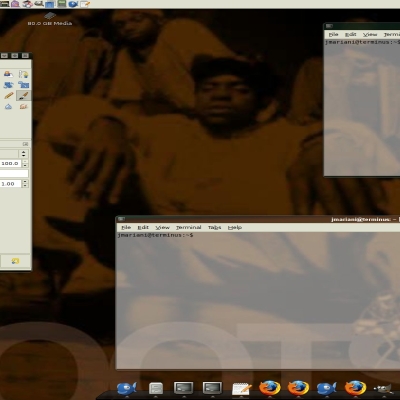Screen dimensions: 400x400
Task: Click the rightmost Firefox icon in the dock
Action: pos(355,388)
